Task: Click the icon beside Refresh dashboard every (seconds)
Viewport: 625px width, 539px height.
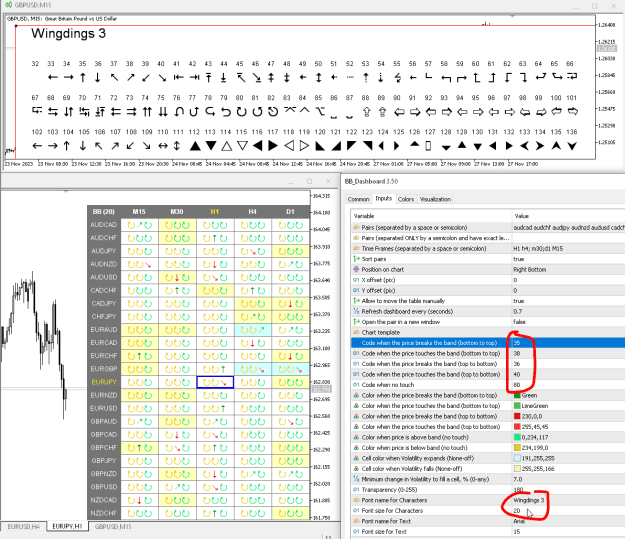Action: (x=356, y=311)
